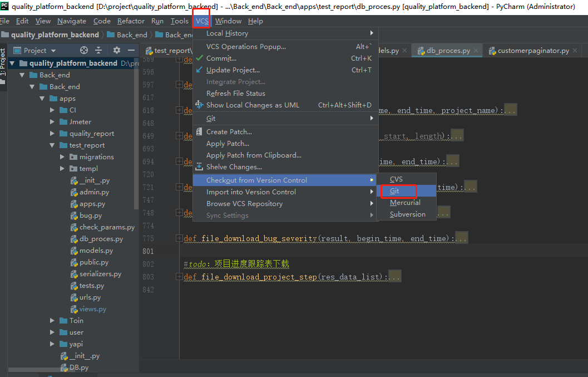Click the Collapse All icon in Project panel
Screen dimensions: 588x377
(x=98, y=50)
